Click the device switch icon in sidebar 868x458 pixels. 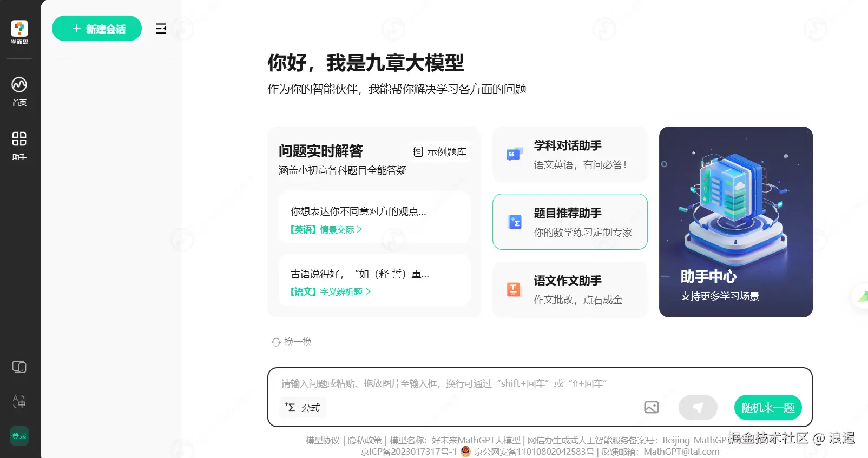(19, 367)
